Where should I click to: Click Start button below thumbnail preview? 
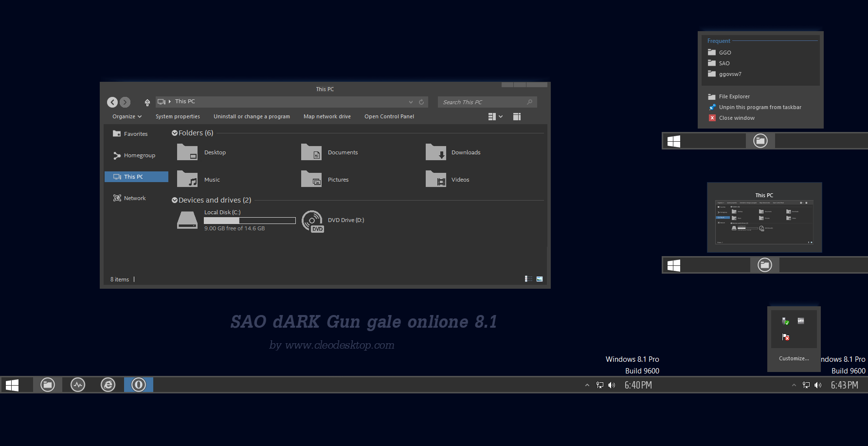click(x=674, y=265)
